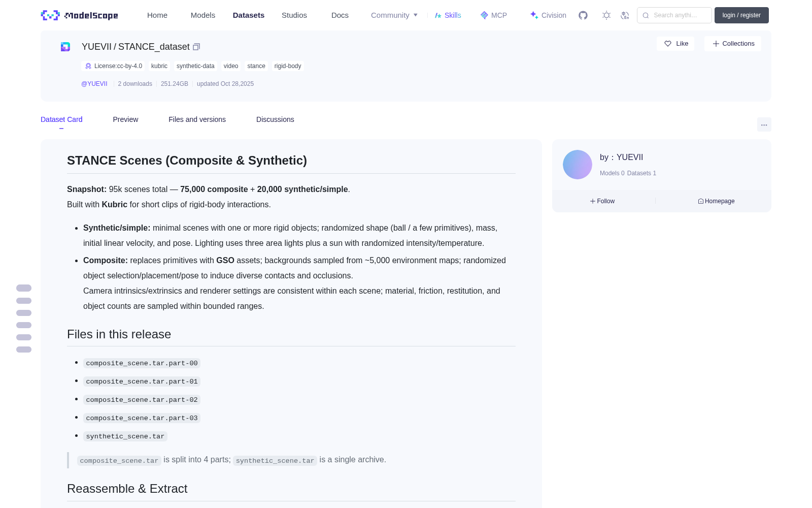Open the MCP nav item
This screenshot has width=812, height=508.
494,15
